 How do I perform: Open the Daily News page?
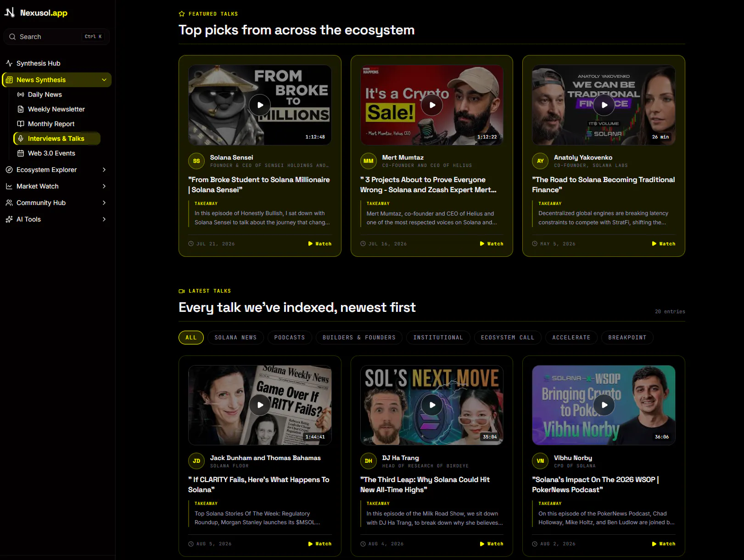(57, 94)
